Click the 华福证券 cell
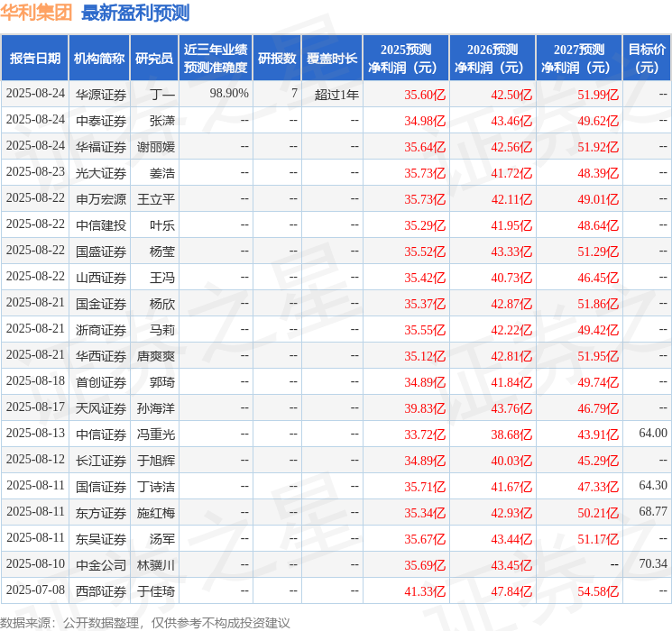 (101, 147)
